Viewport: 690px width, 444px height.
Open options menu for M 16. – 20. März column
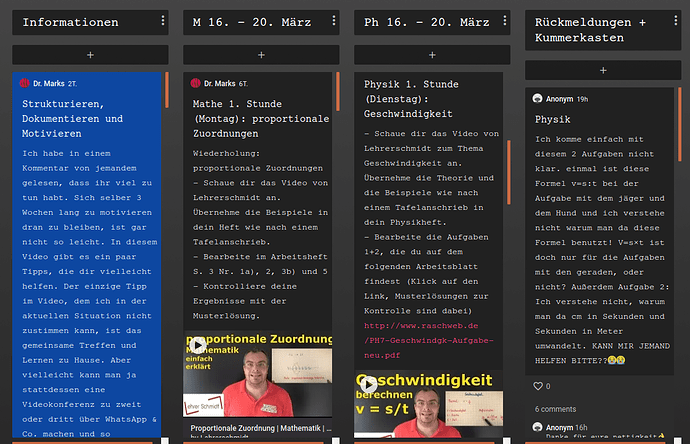pos(334,21)
